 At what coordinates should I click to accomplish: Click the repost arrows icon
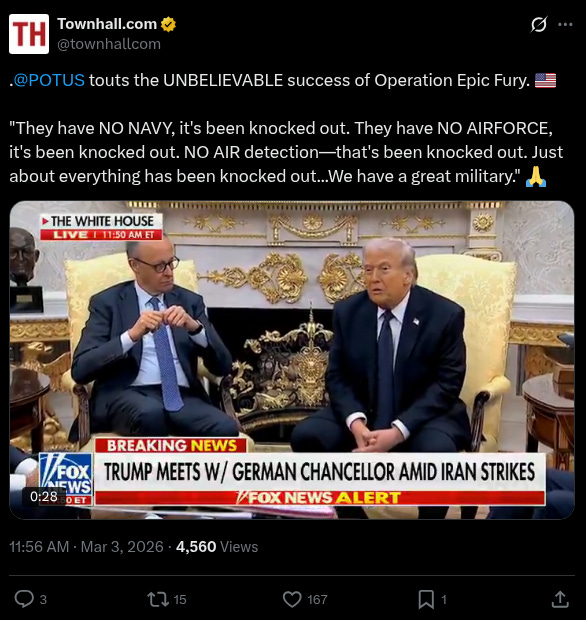pyautogui.click(x=158, y=599)
